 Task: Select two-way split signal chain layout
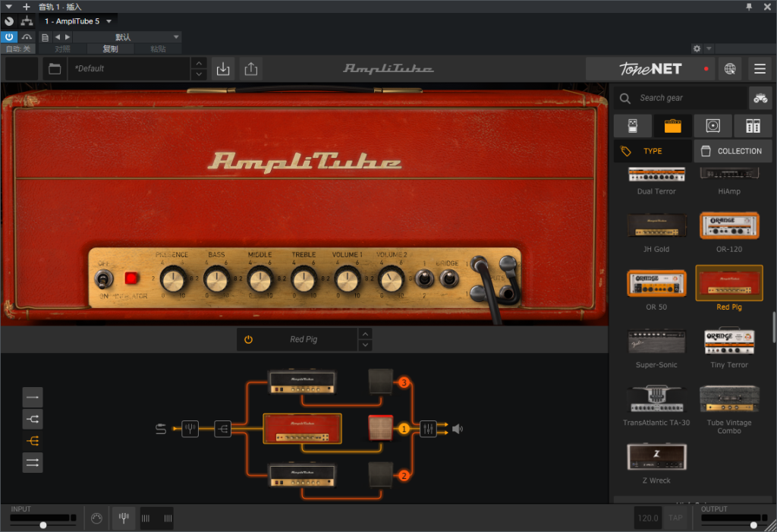pos(33,419)
